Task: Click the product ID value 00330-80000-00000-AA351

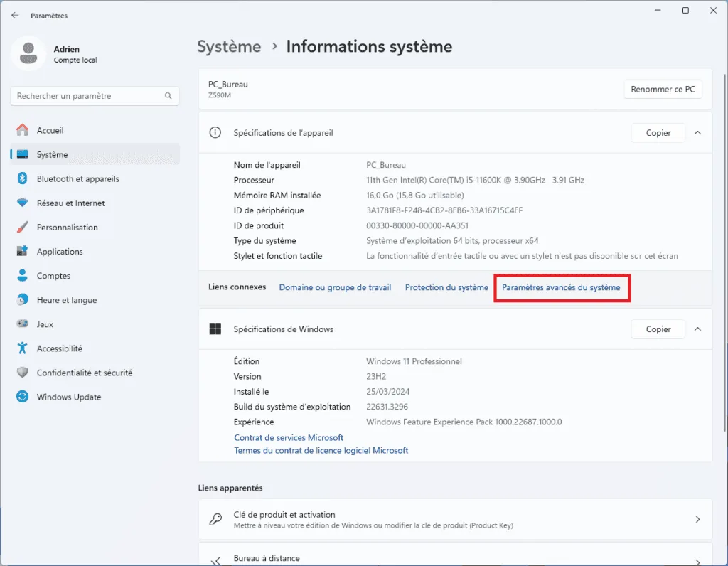Action: (x=417, y=225)
